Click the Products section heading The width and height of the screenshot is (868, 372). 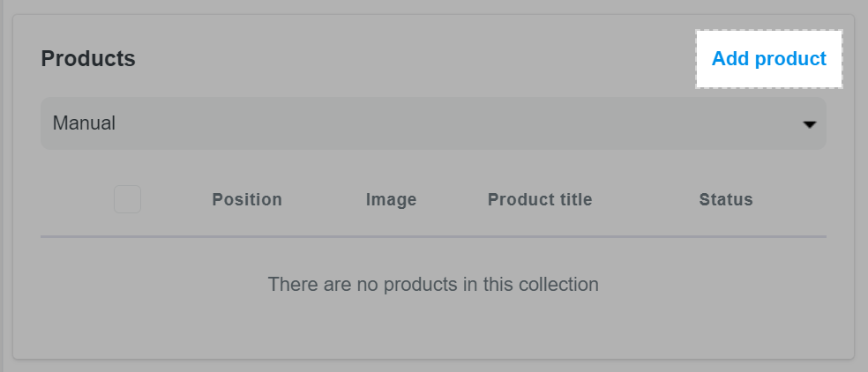click(x=88, y=59)
